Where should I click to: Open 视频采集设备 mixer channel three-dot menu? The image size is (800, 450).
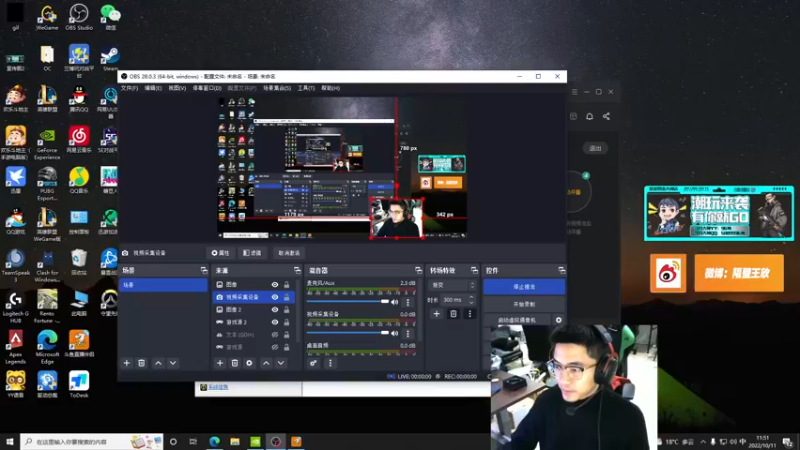(408, 334)
